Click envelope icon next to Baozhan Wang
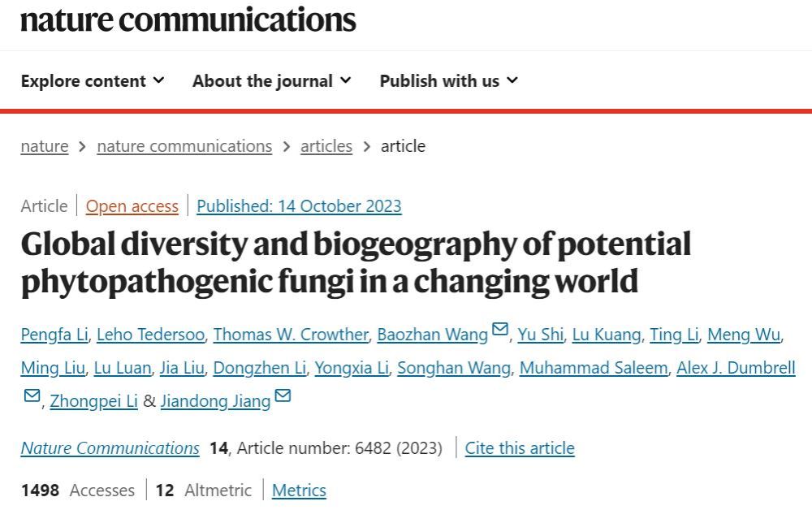 pos(500,330)
